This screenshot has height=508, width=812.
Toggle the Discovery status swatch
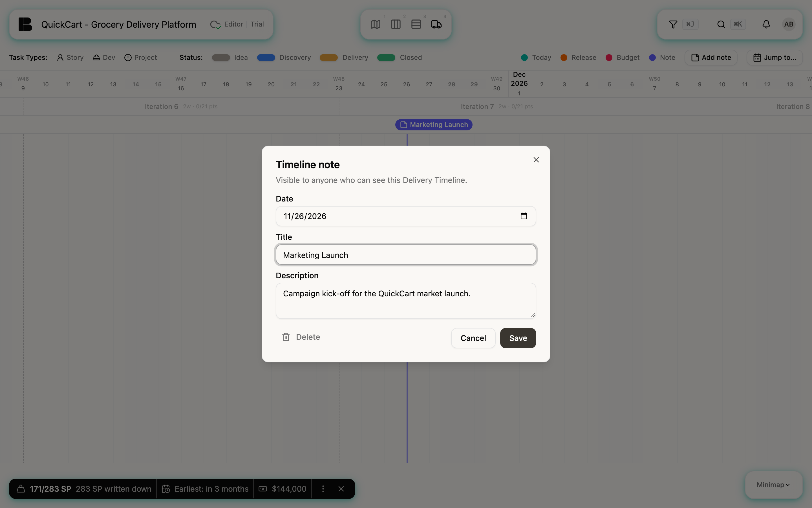pos(266,58)
